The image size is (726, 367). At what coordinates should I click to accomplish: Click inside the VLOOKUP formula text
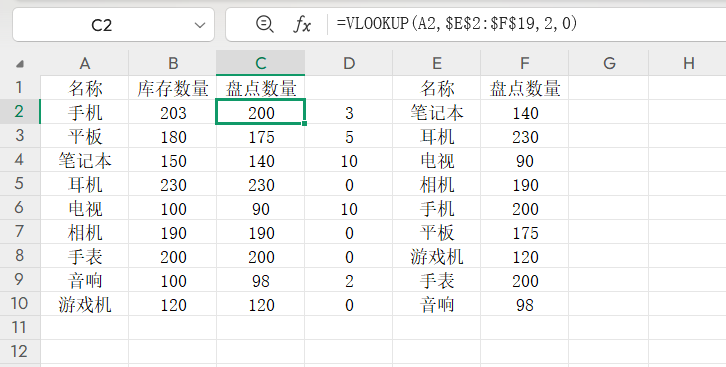click(457, 23)
